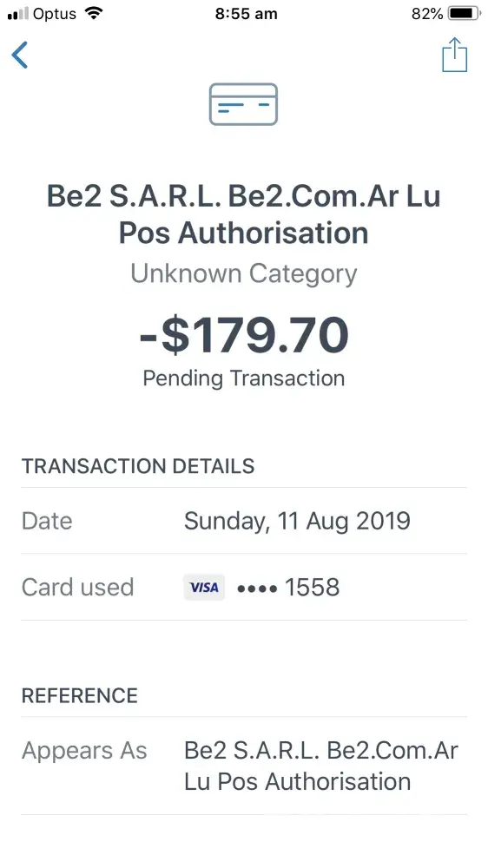
Task: Select the Appears As reference text
Action: [x=321, y=766]
